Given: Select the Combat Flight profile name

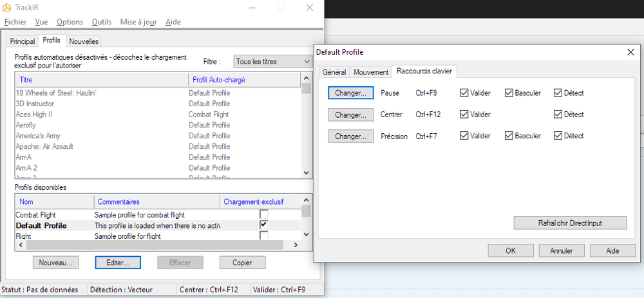Looking at the screenshot, I should point(35,215).
